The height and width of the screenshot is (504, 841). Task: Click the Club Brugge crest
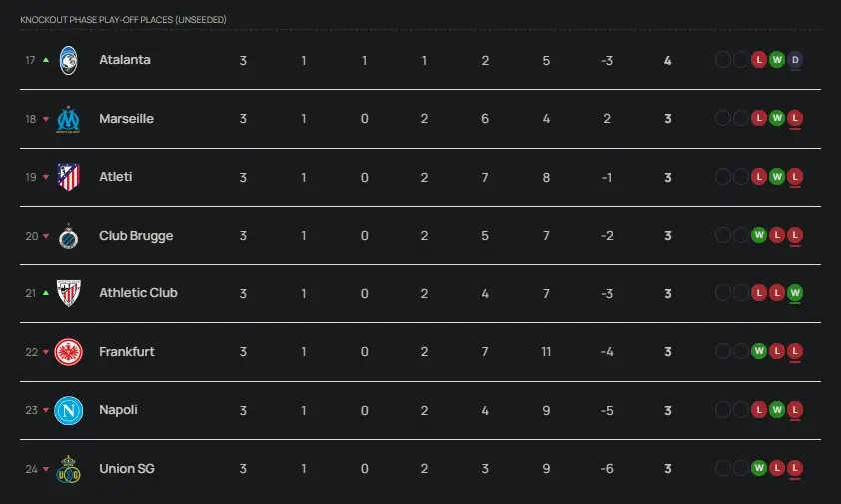click(x=68, y=236)
